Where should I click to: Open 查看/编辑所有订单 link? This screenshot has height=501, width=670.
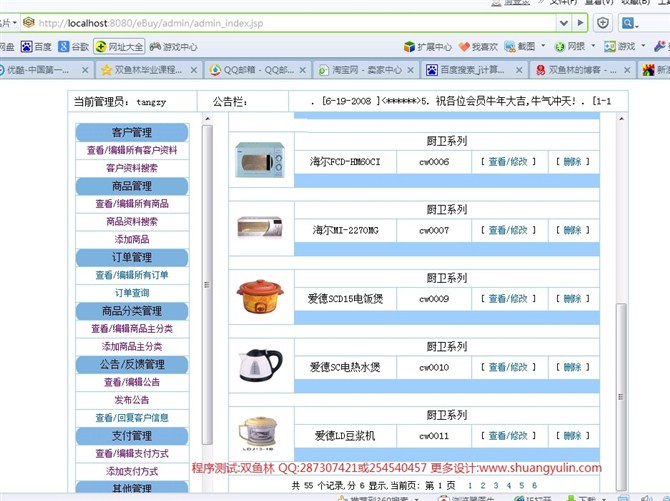(x=132, y=275)
